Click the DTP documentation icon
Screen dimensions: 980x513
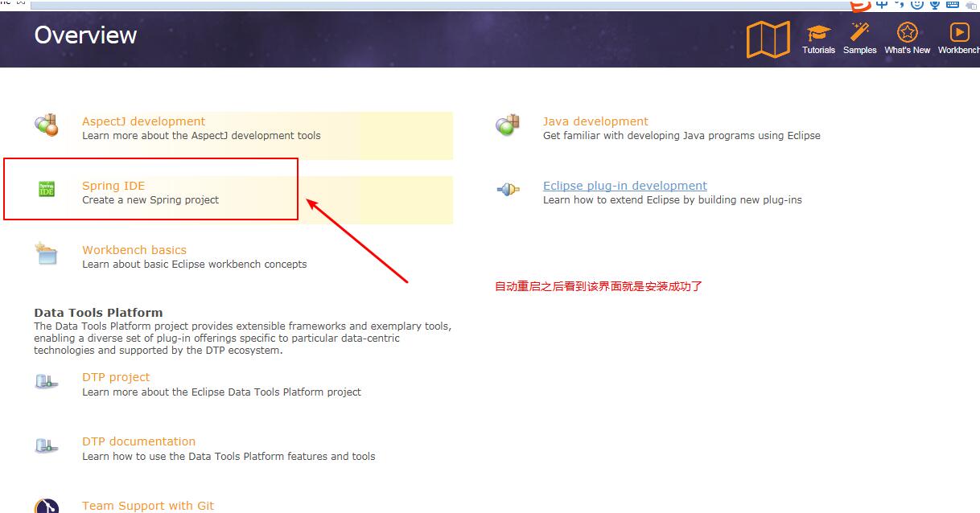click(x=47, y=445)
